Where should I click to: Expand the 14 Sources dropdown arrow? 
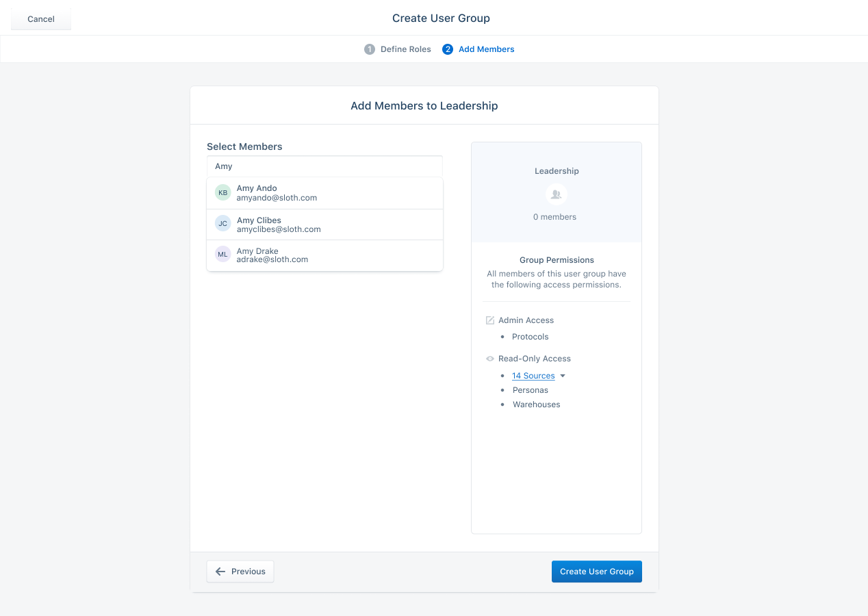[563, 376]
